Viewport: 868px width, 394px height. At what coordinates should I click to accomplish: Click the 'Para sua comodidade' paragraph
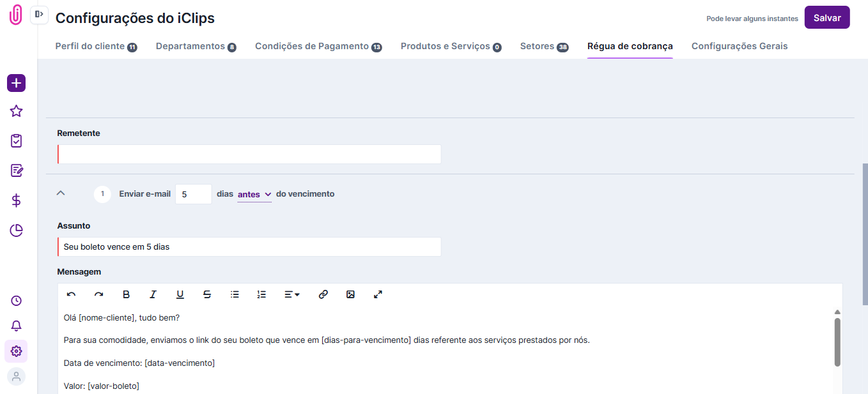(327, 340)
